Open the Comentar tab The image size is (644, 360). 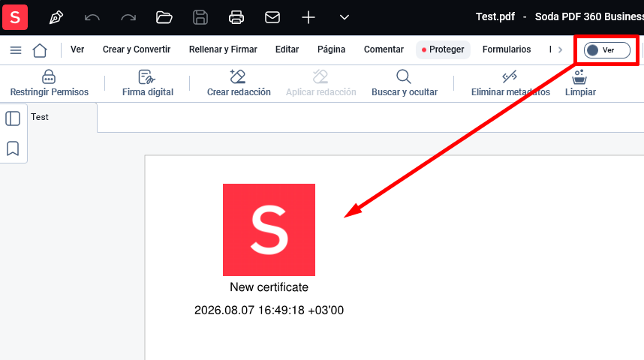click(384, 49)
